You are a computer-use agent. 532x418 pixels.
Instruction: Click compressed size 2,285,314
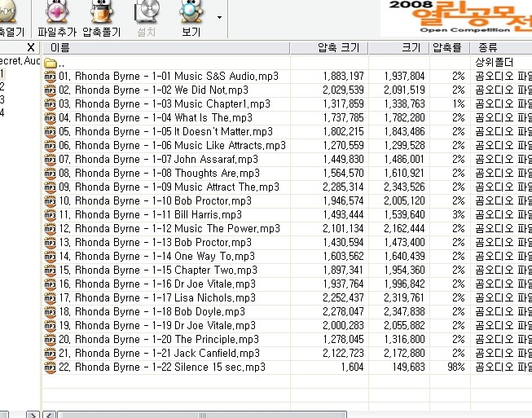(x=343, y=187)
